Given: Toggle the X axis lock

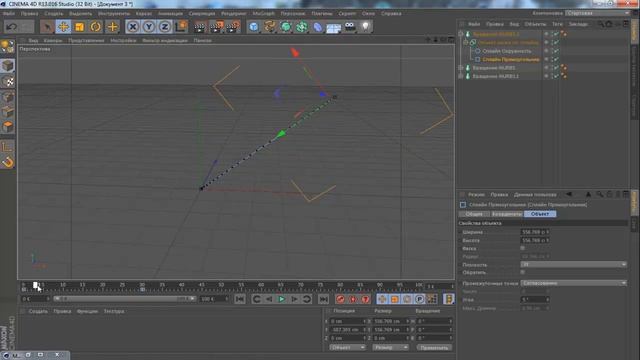Looking at the screenshot, I should pyautogui.click(x=133, y=27).
